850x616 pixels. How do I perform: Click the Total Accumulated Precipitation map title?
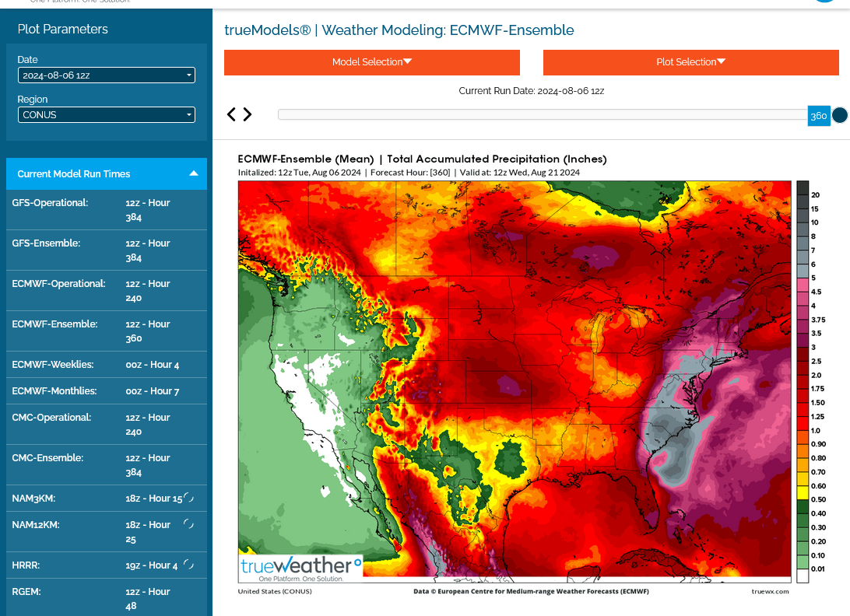point(423,159)
